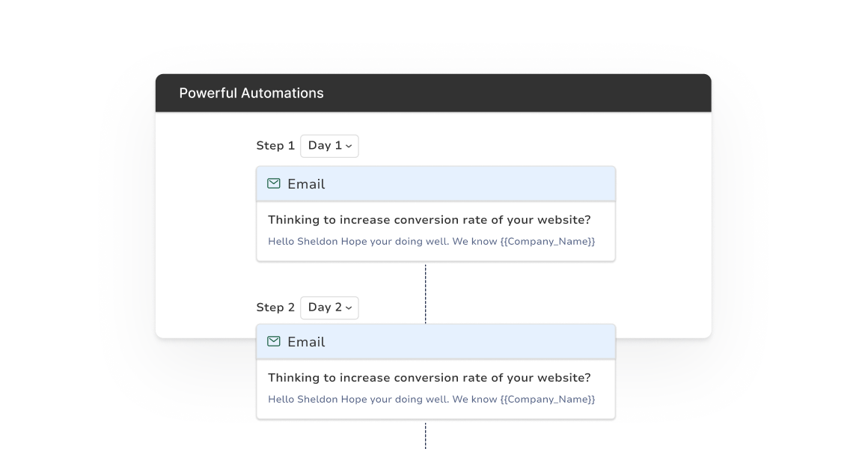Select the Step 2 Email header bar
The width and height of the screenshot is (868, 449).
pyautogui.click(x=435, y=341)
